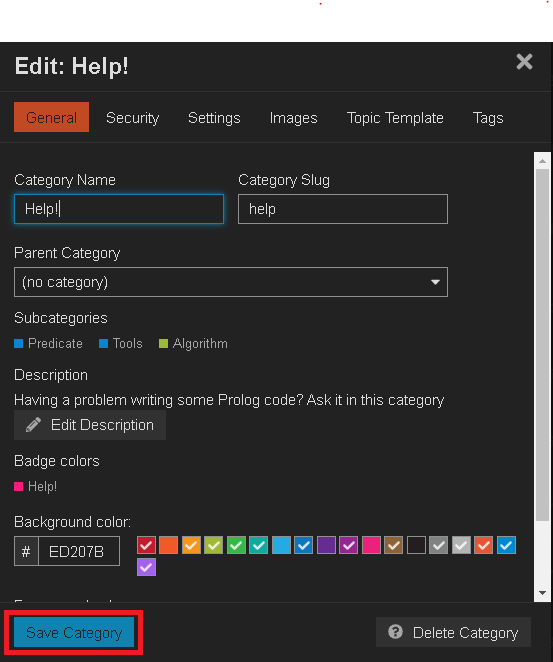The height and width of the screenshot is (662, 553).
Task: Click the Delete Category button
Action: tap(453, 632)
